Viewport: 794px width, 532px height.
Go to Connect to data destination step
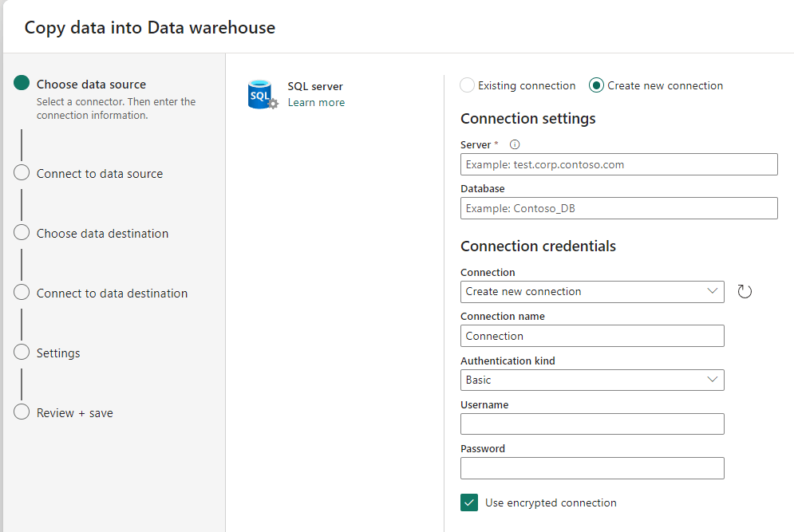pyautogui.click(x=112, y=294)
